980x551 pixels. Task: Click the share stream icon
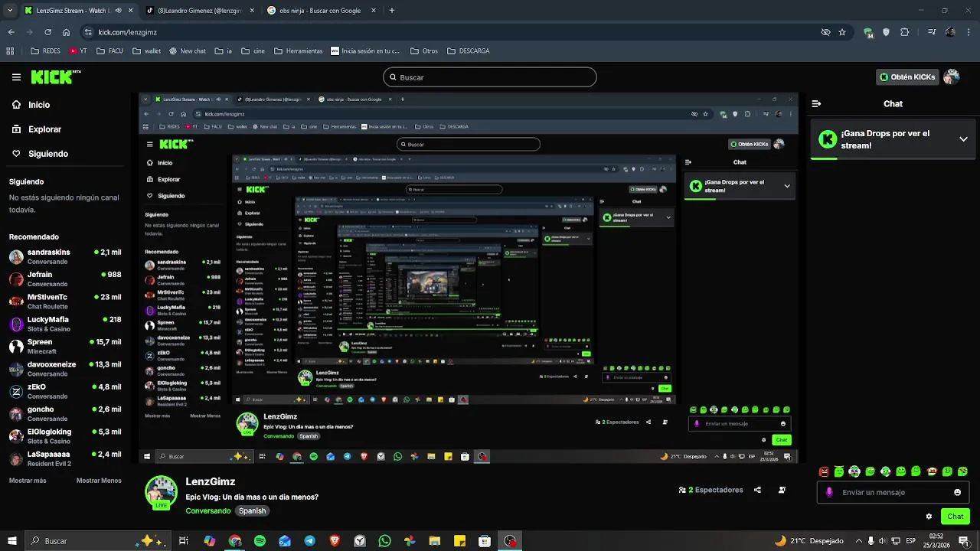click(x=757, y=490)
